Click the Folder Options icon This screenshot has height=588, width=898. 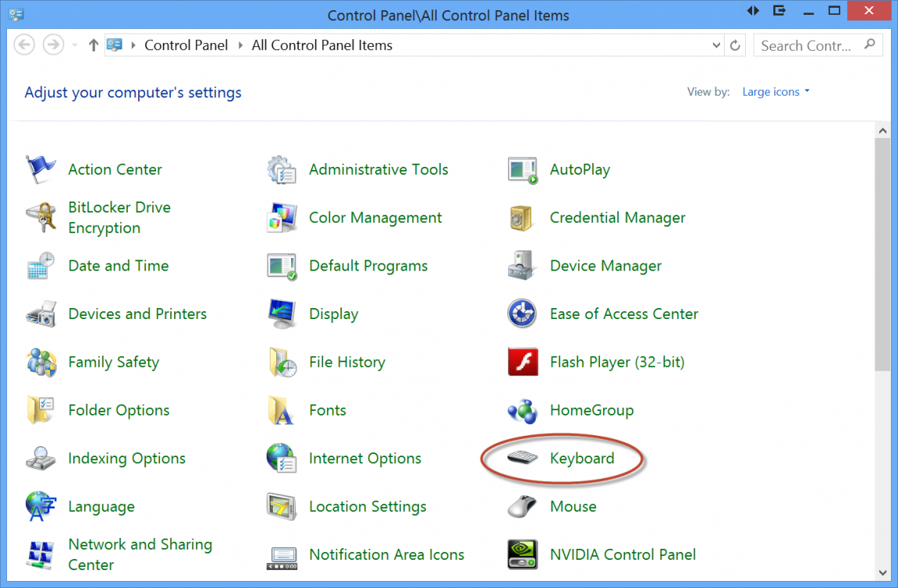click(41, 410)
